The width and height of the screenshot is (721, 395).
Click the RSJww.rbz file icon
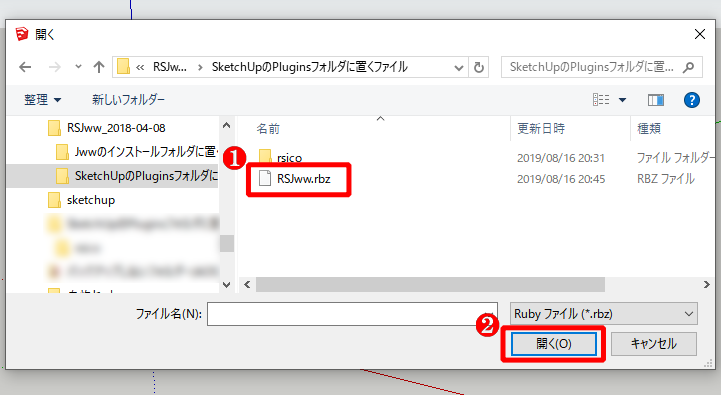coord(265,178)
